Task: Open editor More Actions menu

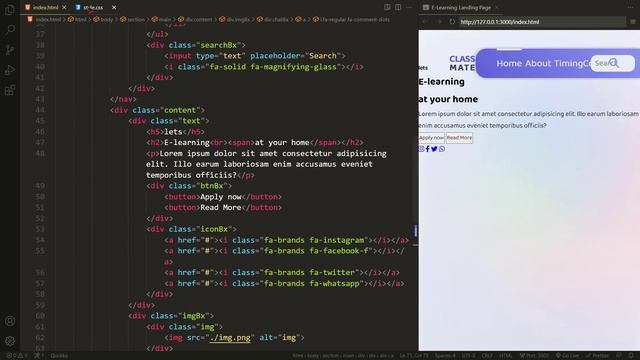Action: pos(409,7)
